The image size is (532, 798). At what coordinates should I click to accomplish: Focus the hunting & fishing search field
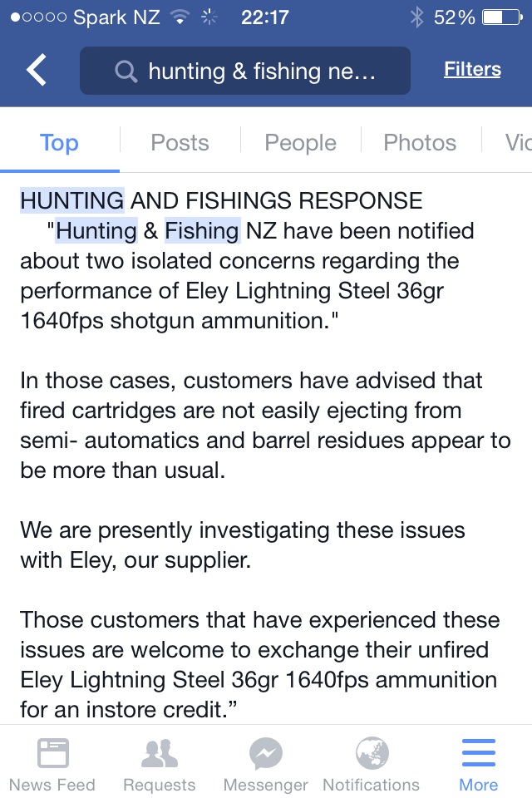(x=245, y=71)
